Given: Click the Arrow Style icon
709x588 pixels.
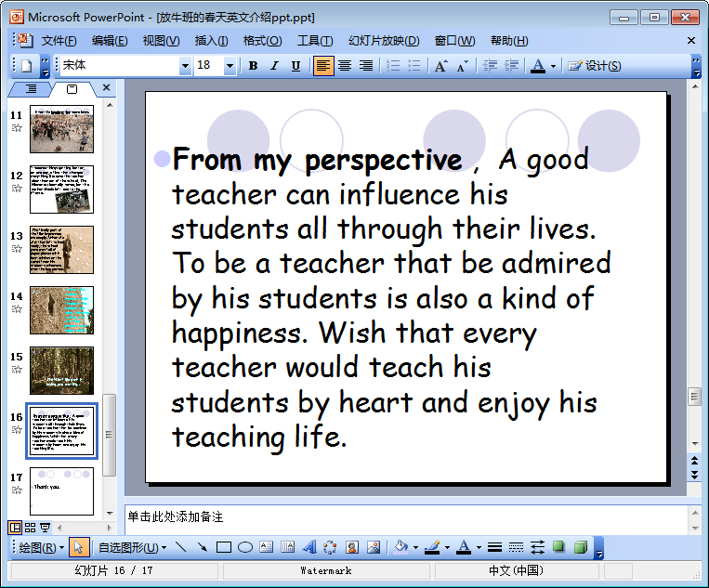Looking at the screenshot, I should point(537,547).
